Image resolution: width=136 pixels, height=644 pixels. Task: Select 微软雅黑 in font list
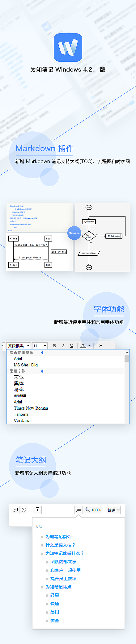coord(20,396)
